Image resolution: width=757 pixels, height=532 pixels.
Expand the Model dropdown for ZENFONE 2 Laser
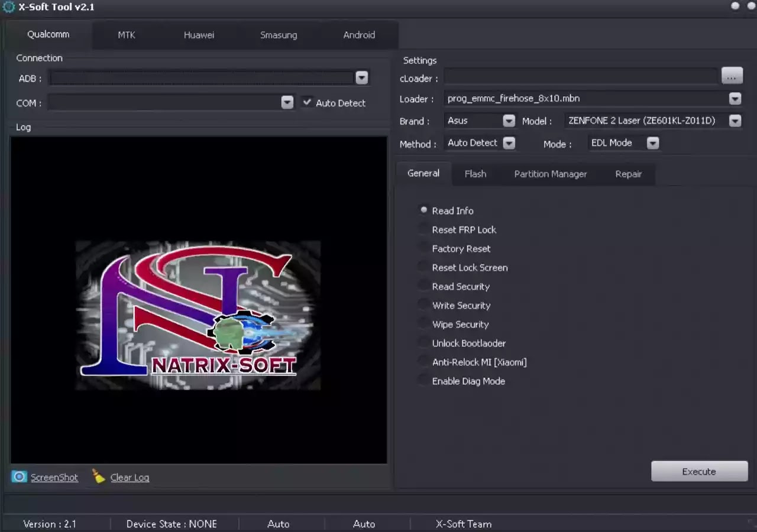pyautogui.click(x=735, y=121)
